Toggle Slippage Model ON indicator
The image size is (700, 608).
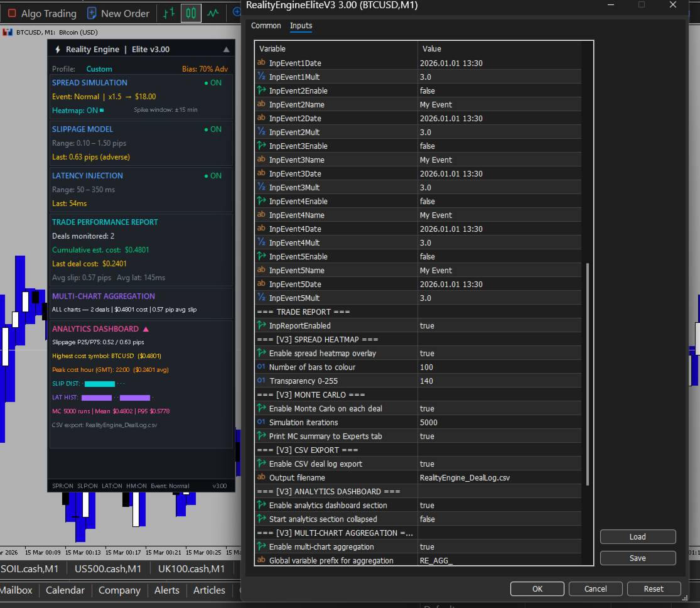tap(212, 129)
